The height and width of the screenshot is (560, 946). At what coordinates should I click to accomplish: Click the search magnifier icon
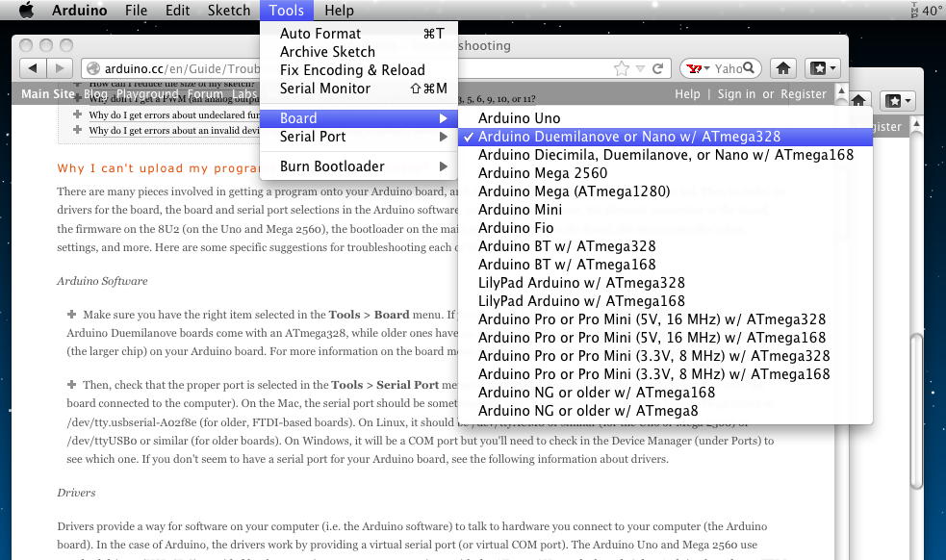749,67
